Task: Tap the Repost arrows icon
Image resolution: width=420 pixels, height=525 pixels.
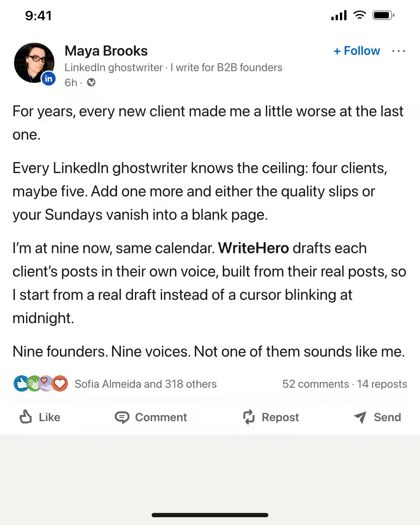Action: (249, 417)
